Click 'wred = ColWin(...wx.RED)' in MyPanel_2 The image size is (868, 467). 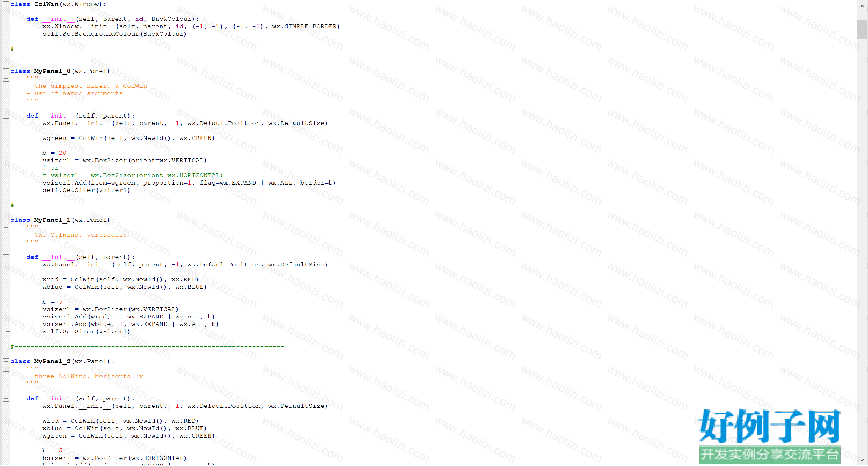pos(120,421)
